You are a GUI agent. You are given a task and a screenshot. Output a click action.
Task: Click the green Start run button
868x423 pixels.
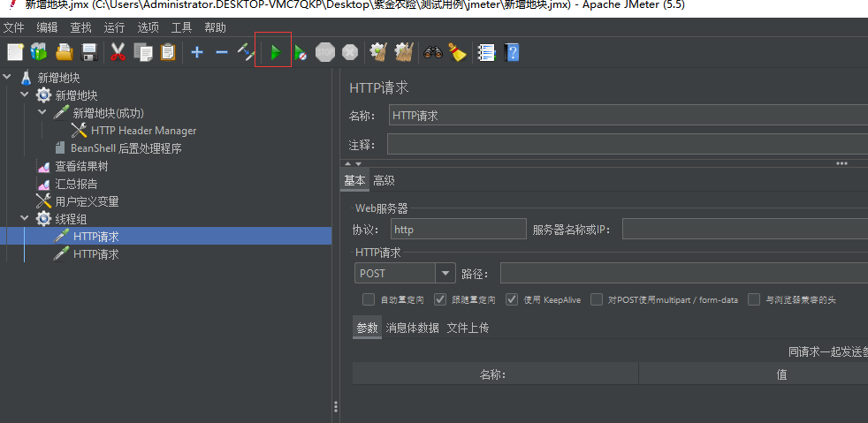[x=276, y=53]
